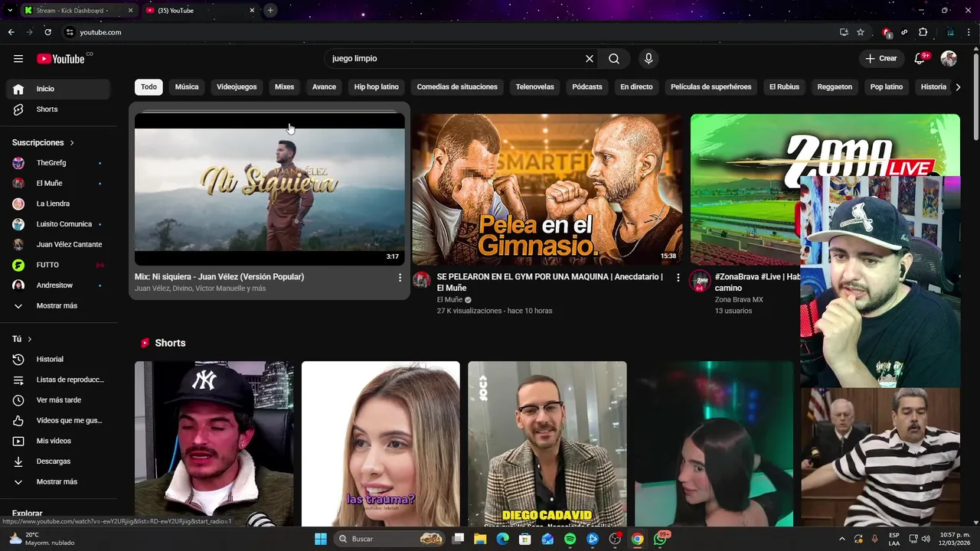Viewport: 980px width, 551px height.
Task: Expand the Suscripciones section arrow
Action: (x=72, y=143)
